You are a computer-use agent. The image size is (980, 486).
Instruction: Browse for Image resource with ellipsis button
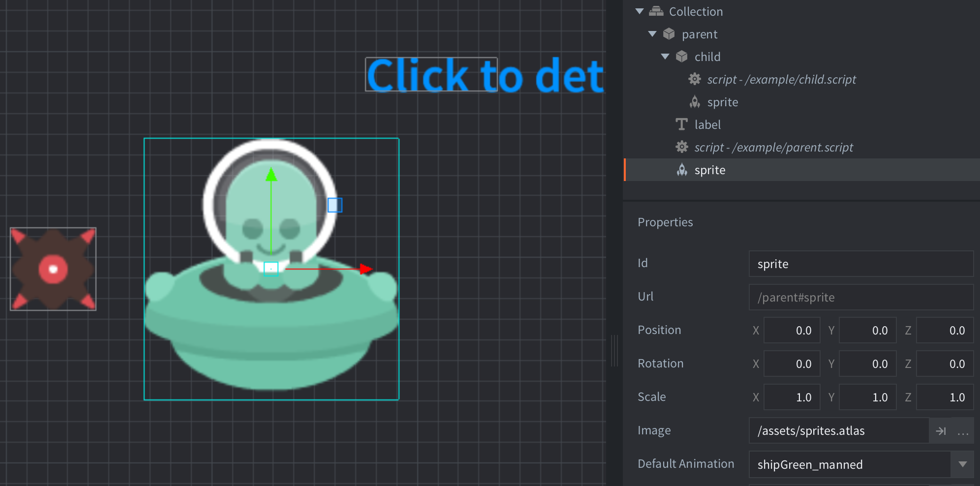tap(963, 431)
